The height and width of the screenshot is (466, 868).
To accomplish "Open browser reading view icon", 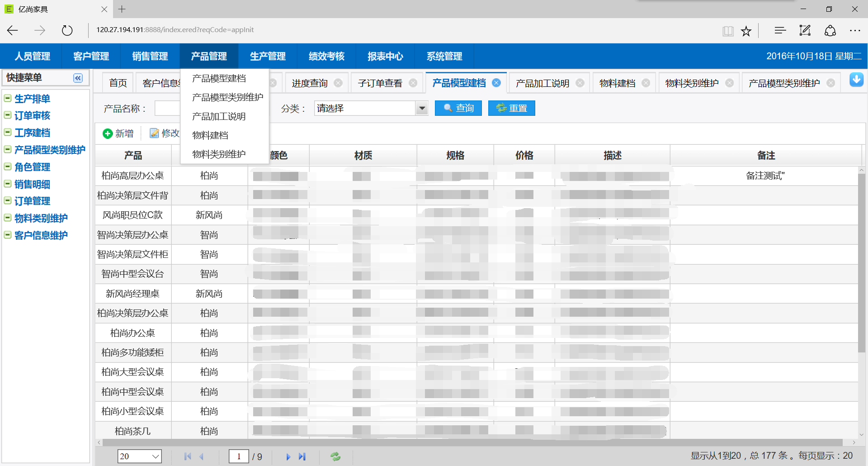I will (728, 31).
